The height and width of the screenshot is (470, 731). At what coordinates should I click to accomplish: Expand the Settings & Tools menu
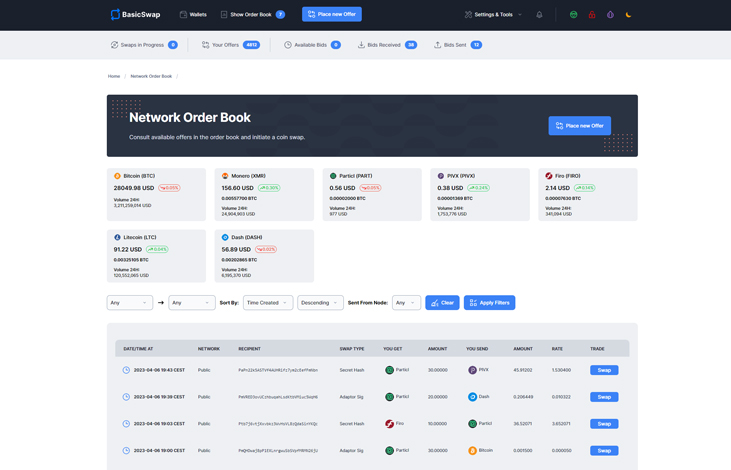493,15
